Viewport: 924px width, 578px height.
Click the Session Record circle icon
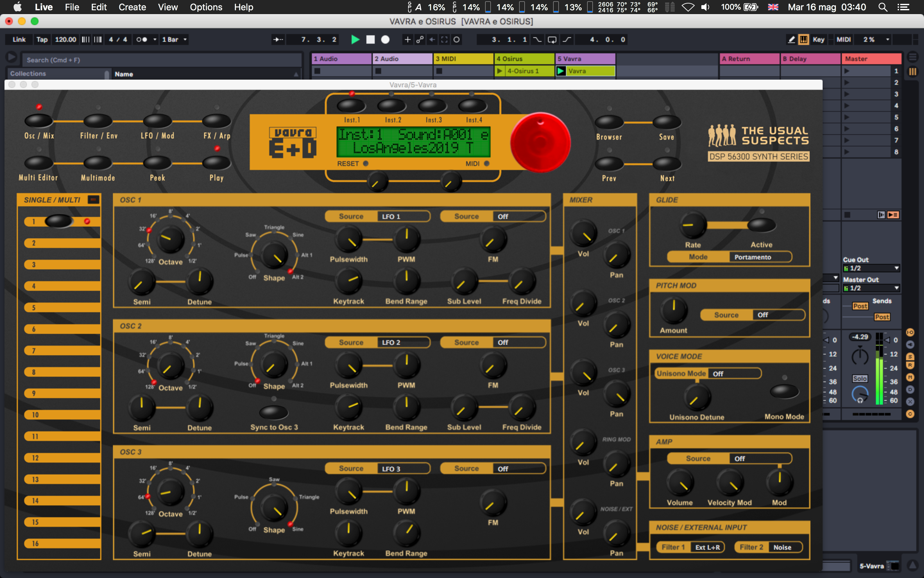pos(457,39)
